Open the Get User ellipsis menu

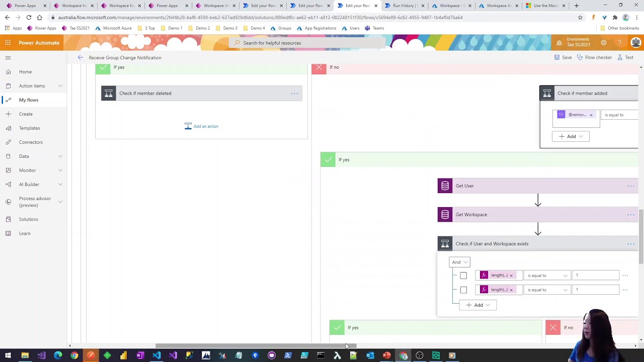(x=630, y=186)
